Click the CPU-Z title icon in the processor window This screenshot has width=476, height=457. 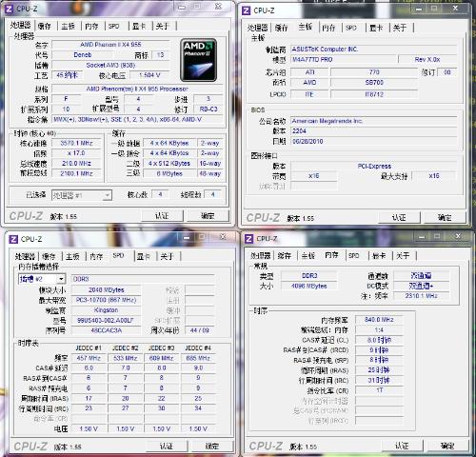click(x=9, y=9)
